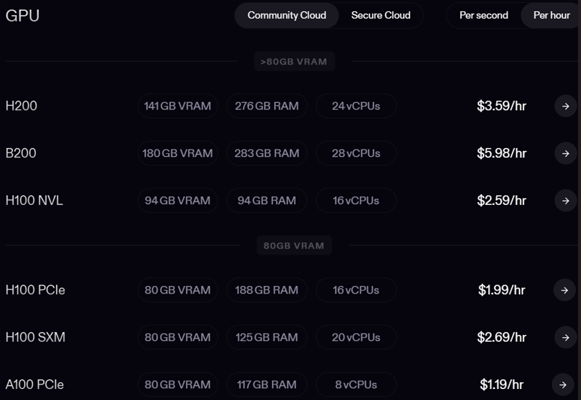
Task: Click the GPU heading
Action: click(23, 16)
